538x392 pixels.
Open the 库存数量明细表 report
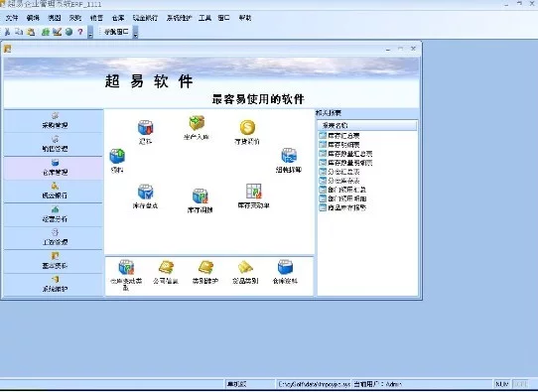pyautogui.click(x=350, y=163)
